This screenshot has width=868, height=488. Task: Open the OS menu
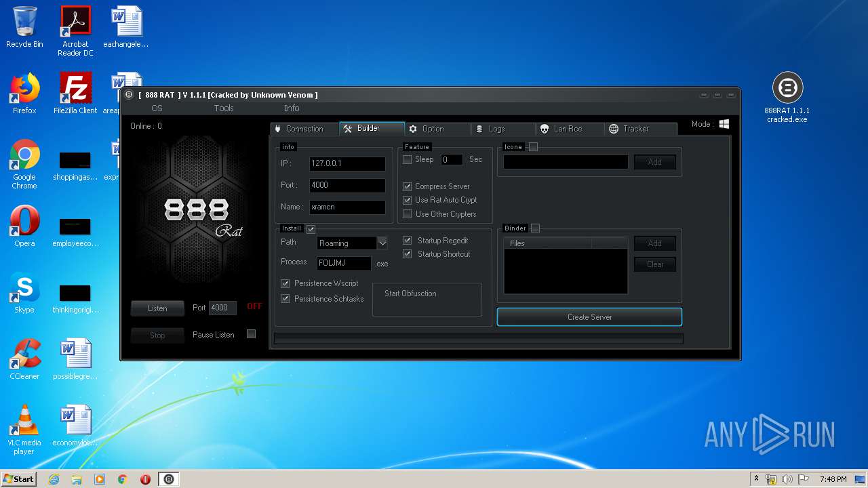pos(157,108)
